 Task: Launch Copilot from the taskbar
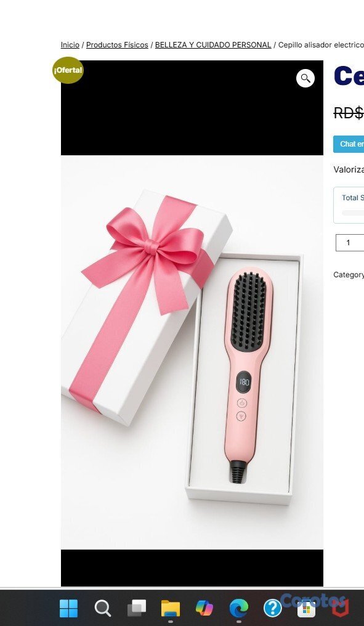[204, 608]
